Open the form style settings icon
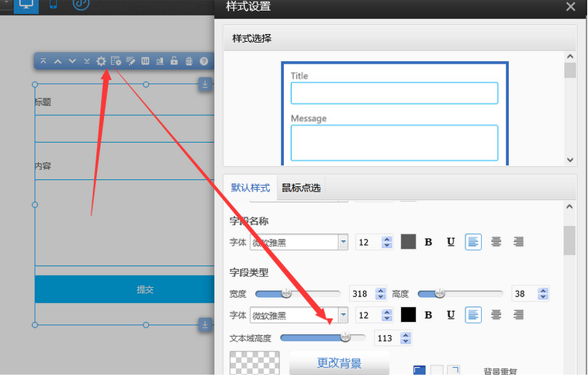Image resolution: width=588 pixels, height=377 pixels. coord(116,61)
